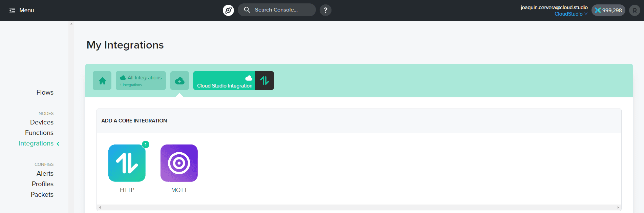Expand the CloudStudio organization dropdown

[571, 14]
